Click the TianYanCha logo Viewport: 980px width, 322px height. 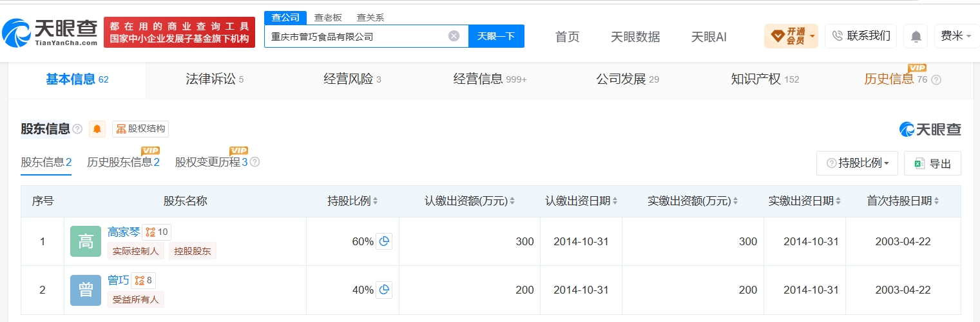[x=50, y=32]
